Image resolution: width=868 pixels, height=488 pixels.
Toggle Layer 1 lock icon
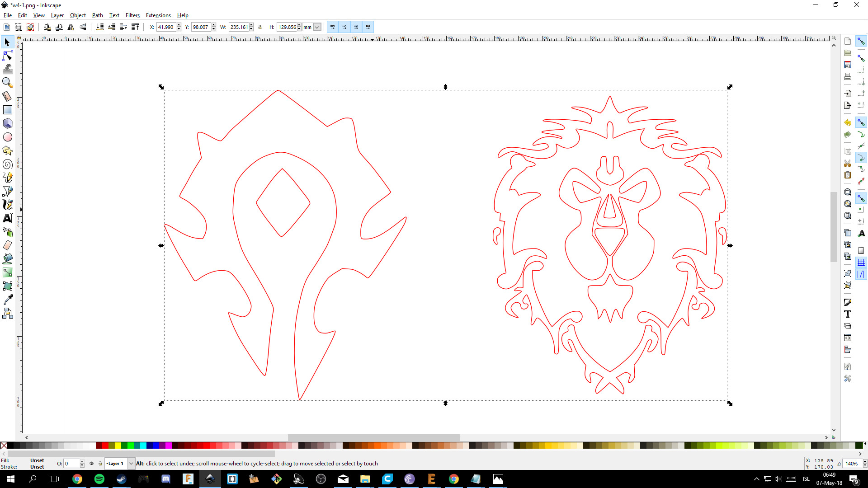click(x=100, y=464)
